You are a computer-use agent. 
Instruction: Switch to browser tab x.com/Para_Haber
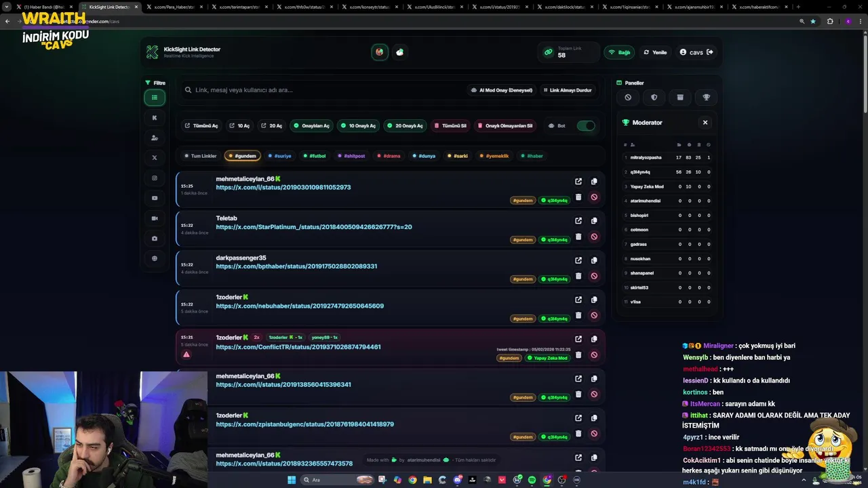click(174, 7)
